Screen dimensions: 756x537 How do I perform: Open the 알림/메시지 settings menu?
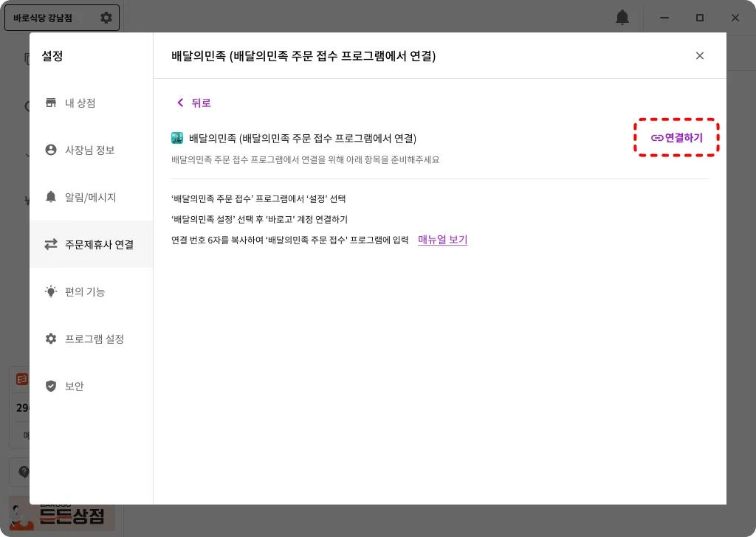point(91,197)
